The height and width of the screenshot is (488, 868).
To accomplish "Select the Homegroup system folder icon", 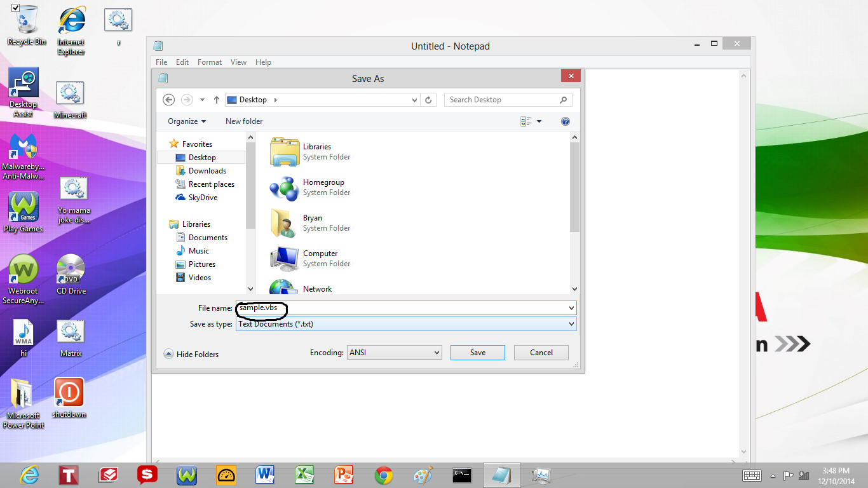I will coord(285,187).
